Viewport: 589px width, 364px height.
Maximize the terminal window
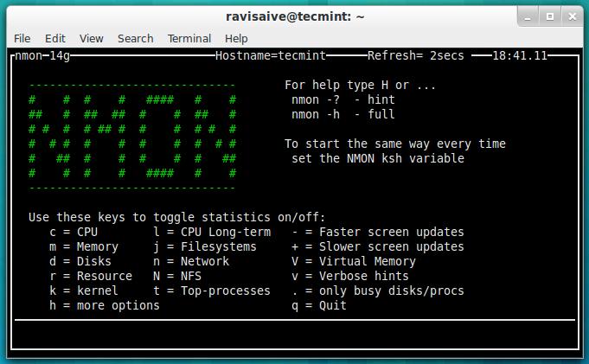coord(550,16)
